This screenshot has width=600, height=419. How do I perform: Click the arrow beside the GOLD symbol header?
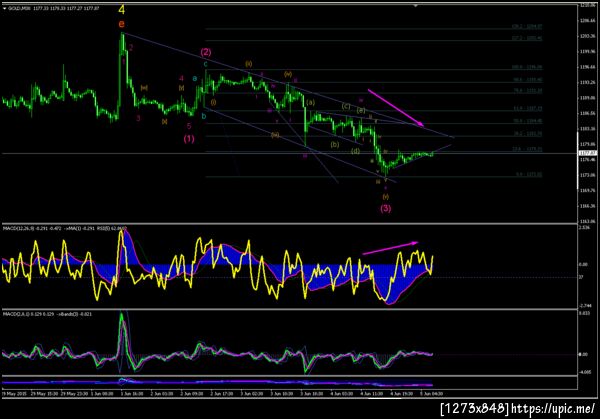(5, 8)
